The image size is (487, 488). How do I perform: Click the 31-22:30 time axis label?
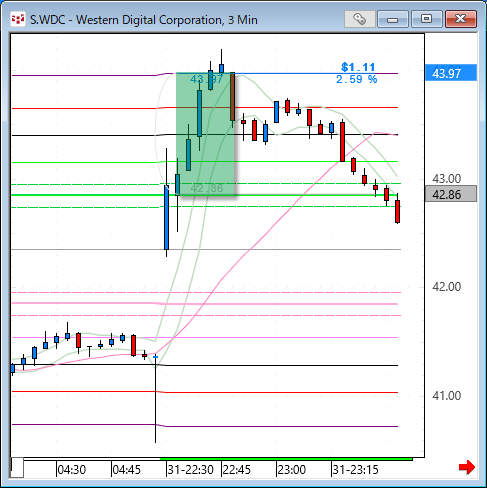click(190, 470)
